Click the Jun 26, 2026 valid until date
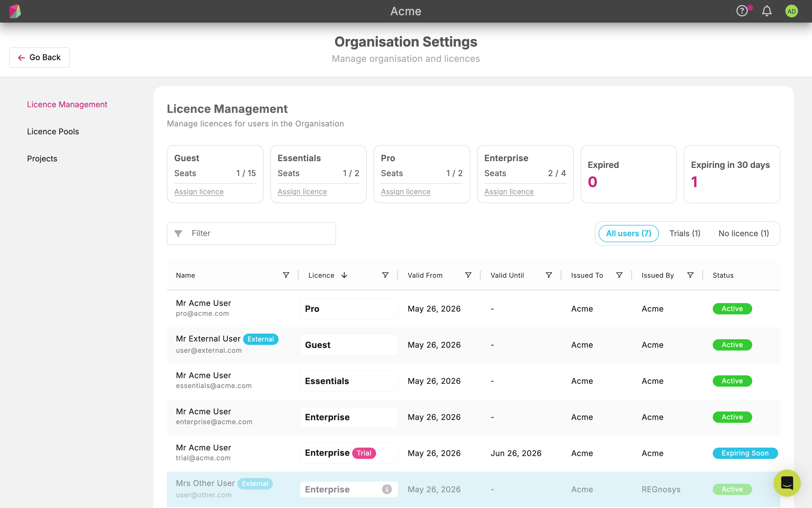This screenshot has height=508, width=812. [x=516, y=453]
